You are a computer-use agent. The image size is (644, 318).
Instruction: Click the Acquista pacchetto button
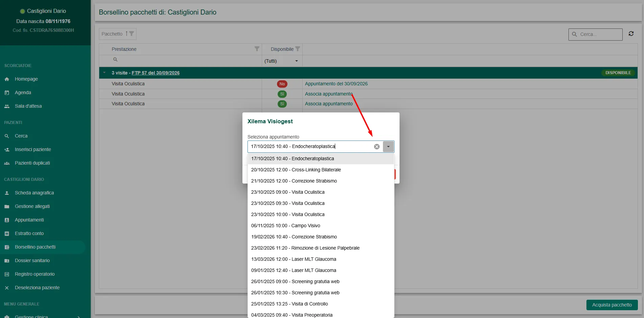coord(612,305)
